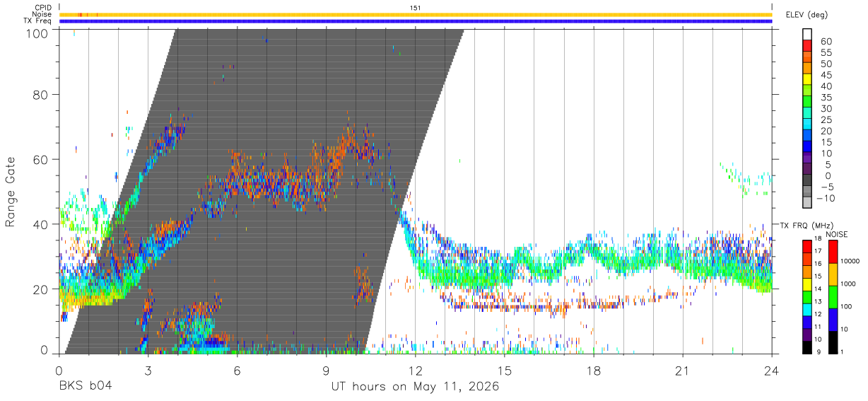Click the '12' tick label on the UT hours axis
Viewport: 868px width, 401px height.
pyautogui.click(x=416, y=371)
